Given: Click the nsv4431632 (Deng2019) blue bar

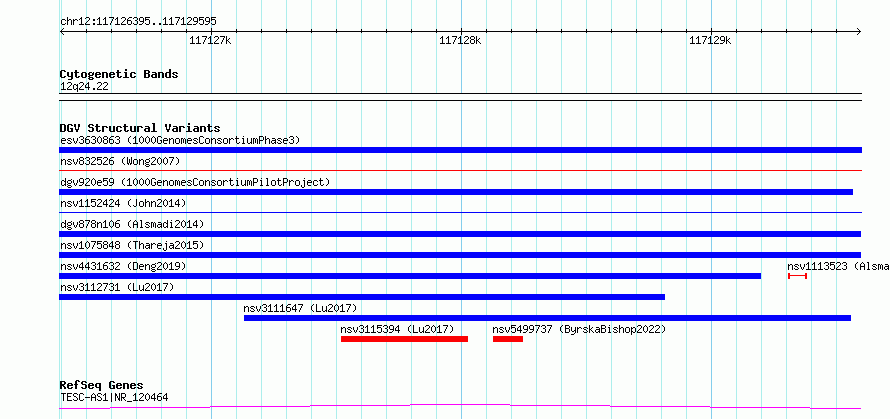Looking at the screenshot, I should click(x=410, y=276).
